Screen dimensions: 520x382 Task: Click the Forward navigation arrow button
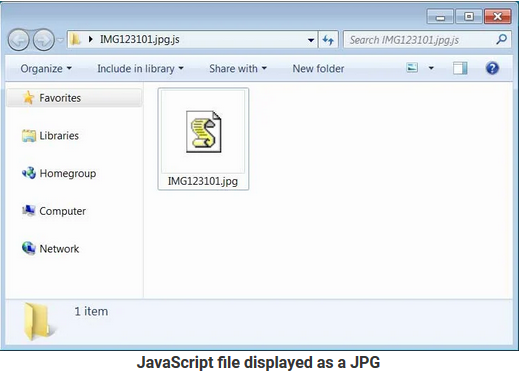click(44, 40)
